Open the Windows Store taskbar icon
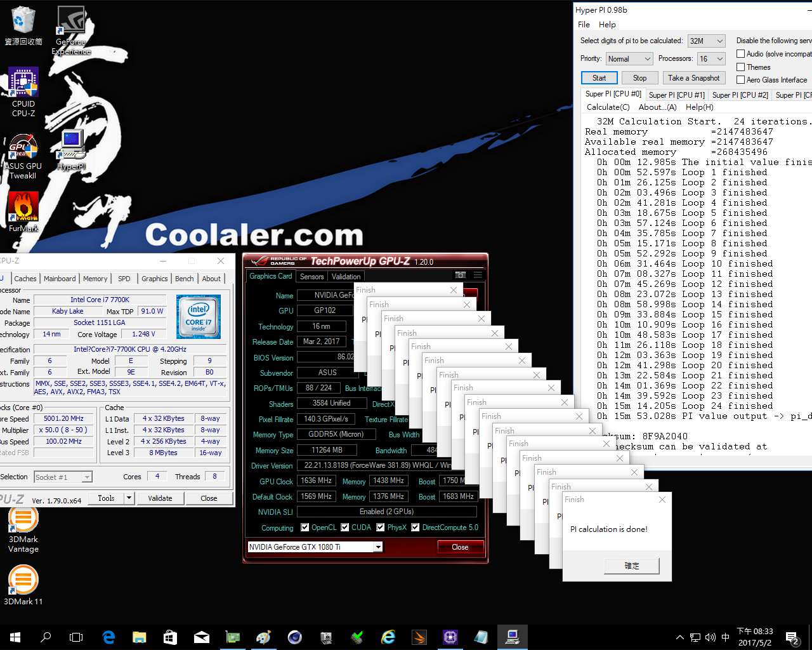The width and height of the screenshot is (812, 650). 171,637
